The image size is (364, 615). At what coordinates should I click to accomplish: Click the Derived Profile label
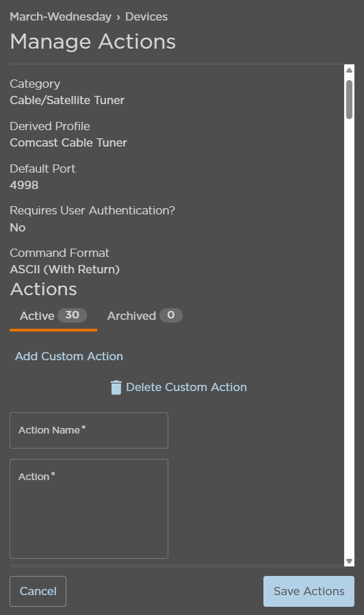[x=50, y=126]
